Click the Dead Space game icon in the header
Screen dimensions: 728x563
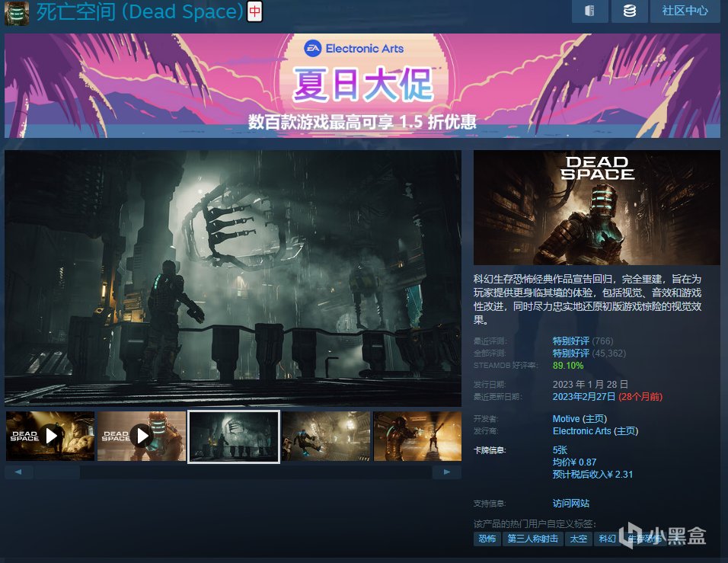17,13
